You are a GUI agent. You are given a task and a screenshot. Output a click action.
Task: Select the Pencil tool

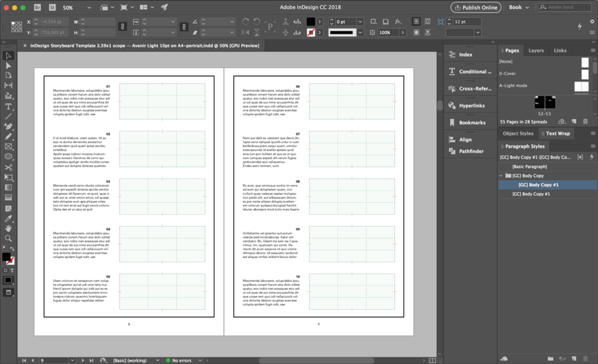point(8,136)
